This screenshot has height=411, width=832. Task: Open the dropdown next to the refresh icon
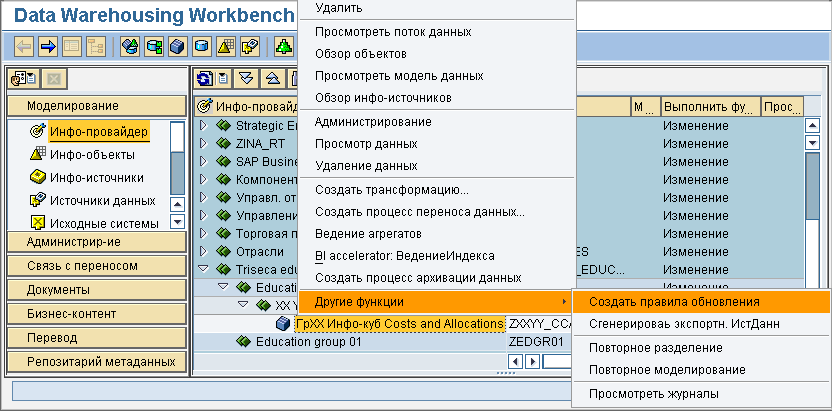click(222, 79)
